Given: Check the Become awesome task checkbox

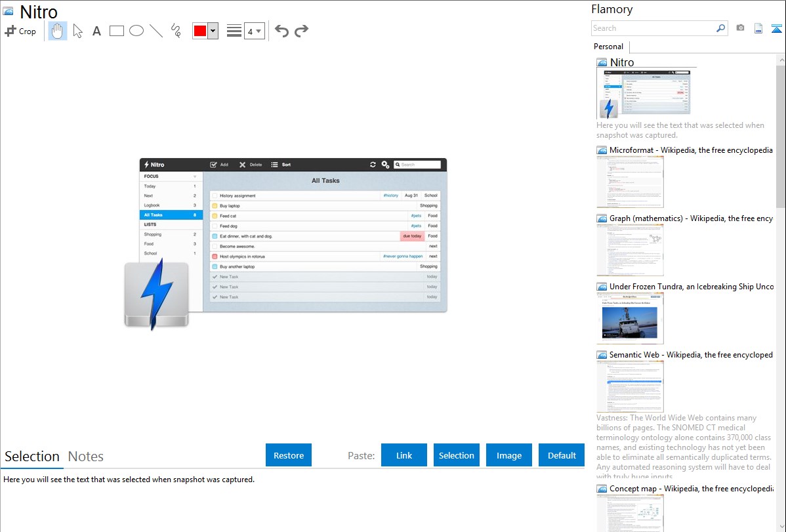Looking at the screenshot, I should click(x=215, y=246).
